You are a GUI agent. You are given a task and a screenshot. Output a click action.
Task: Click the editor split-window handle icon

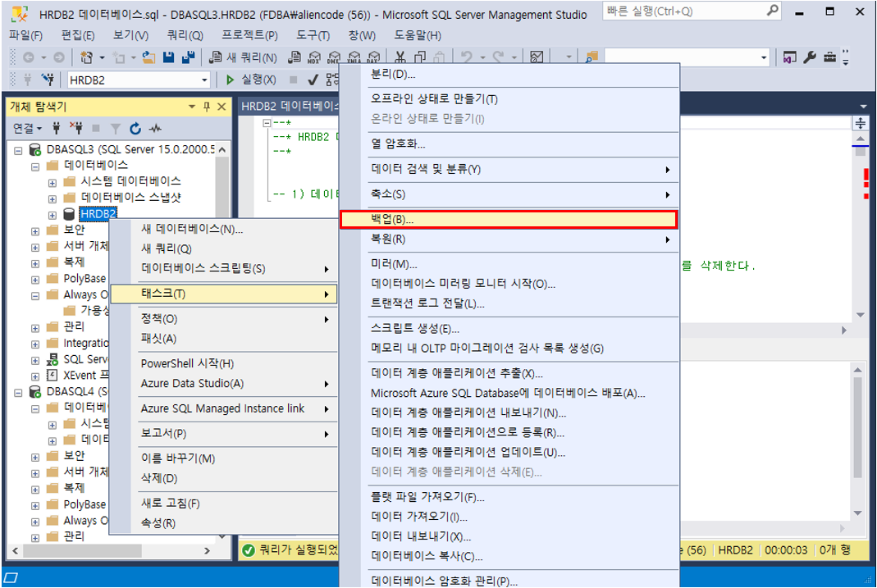[861, 123]
